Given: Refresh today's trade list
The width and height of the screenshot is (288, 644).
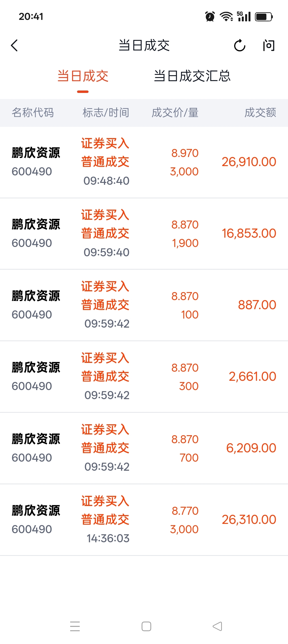Looking at the screenshot, I should click(239, 45).
